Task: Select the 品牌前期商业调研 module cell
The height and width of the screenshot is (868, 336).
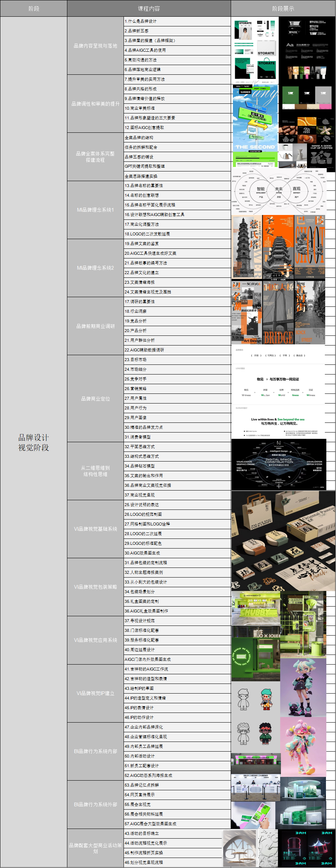Action: 95,326
